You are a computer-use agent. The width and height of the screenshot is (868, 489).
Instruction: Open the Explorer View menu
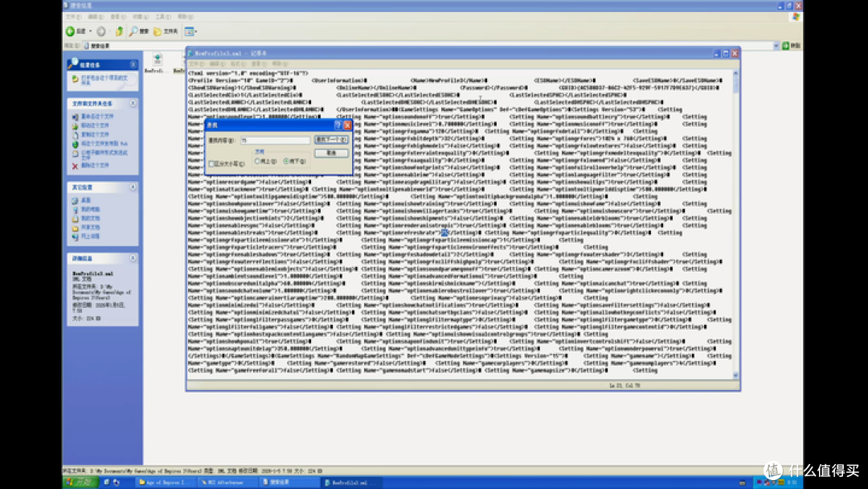click(x=117, y=17)
